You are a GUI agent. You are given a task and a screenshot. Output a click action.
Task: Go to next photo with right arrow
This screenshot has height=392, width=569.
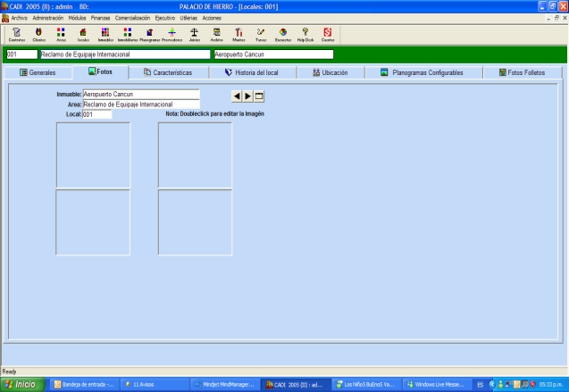pos(248,96)
